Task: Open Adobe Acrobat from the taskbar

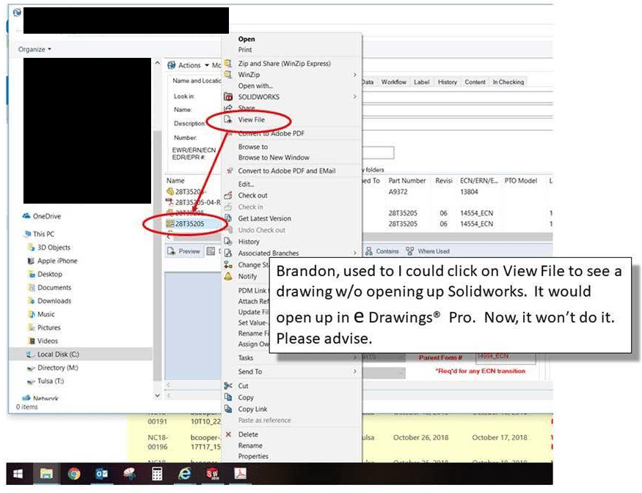Action: (x=240, y=474)
